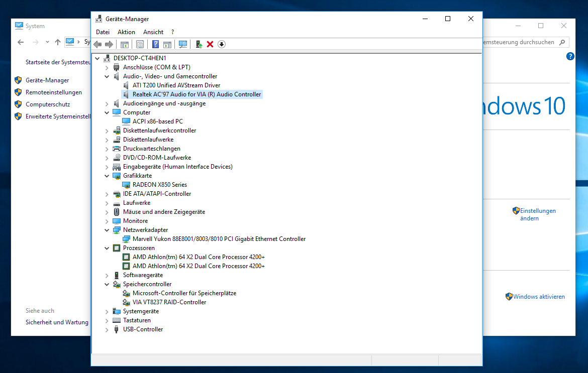588x373 pixels.
Task: Collapse the Prozessoren category
Action: (x=107, y=248)
